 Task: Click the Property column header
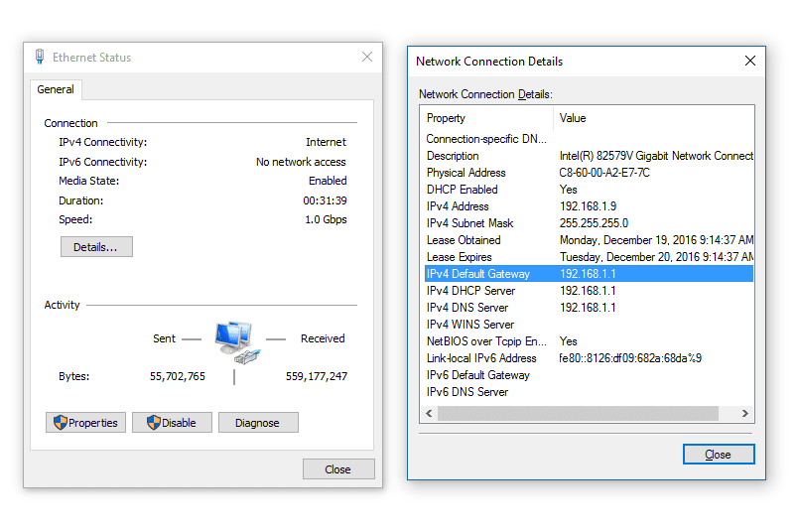488,118
